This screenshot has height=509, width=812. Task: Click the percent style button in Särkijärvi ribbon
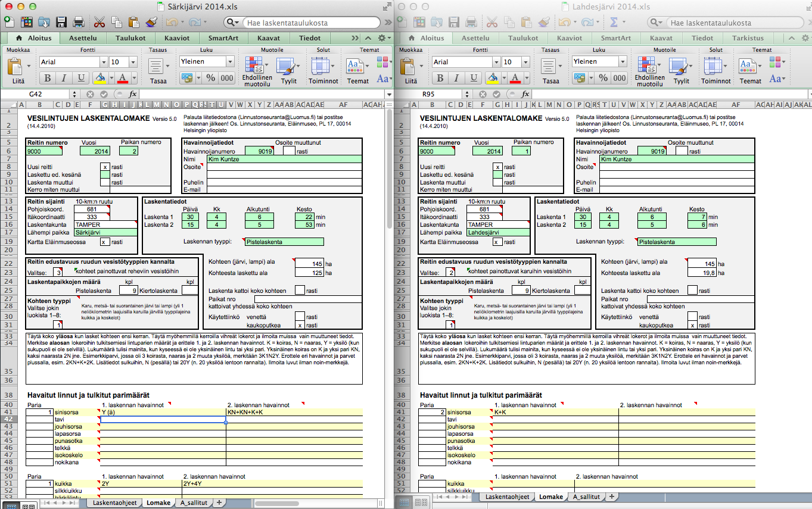(x=211, y=78)
